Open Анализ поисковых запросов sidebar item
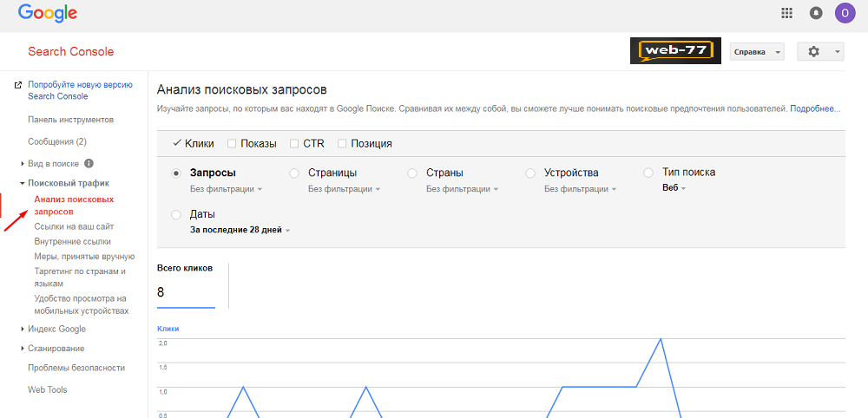 pyautogui.click(x=74, y=206)
